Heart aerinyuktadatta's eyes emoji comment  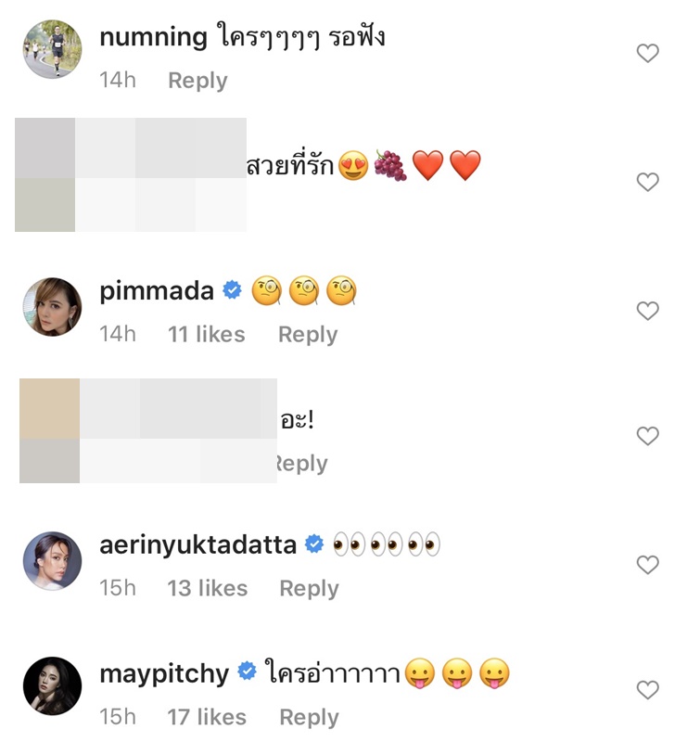coord(647,565)
